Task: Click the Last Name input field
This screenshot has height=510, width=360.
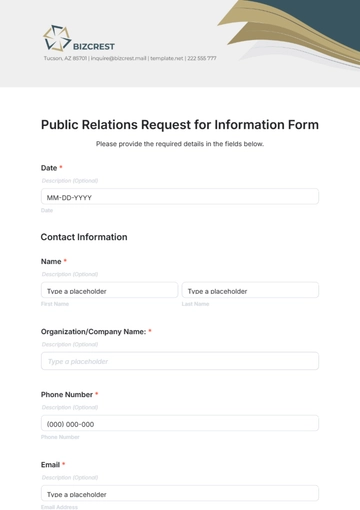Action: (x=250, y=290)
